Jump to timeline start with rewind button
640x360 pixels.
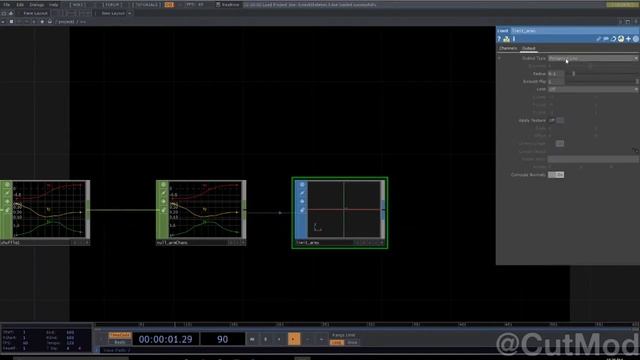tap(252, 339)
